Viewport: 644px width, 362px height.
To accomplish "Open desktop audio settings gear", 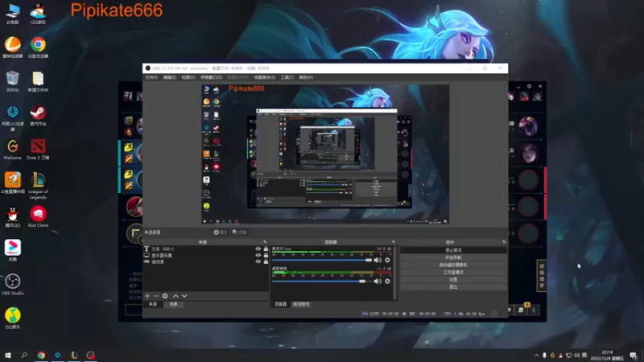I will point(387,281).
